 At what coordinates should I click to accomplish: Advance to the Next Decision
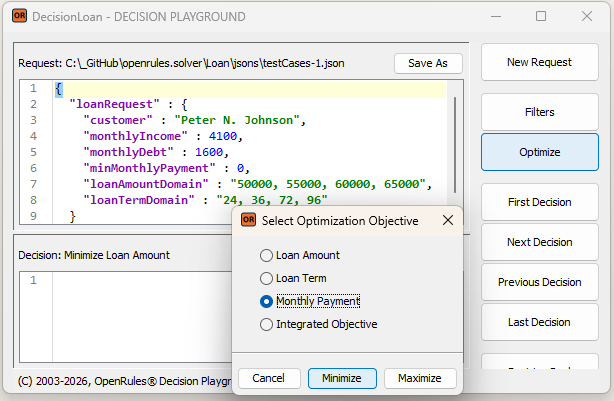539,242
